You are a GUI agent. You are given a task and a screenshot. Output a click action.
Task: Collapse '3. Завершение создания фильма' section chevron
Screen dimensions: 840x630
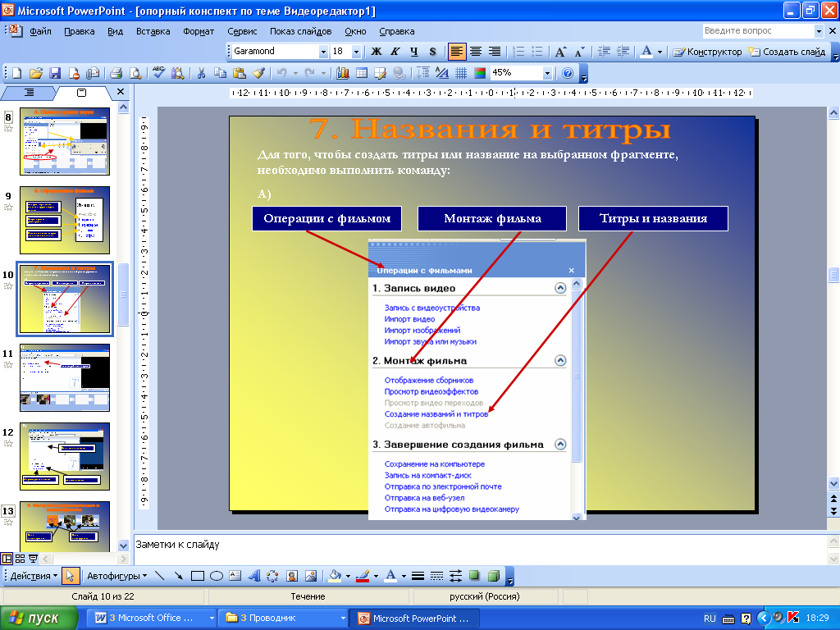click(560, 444)
